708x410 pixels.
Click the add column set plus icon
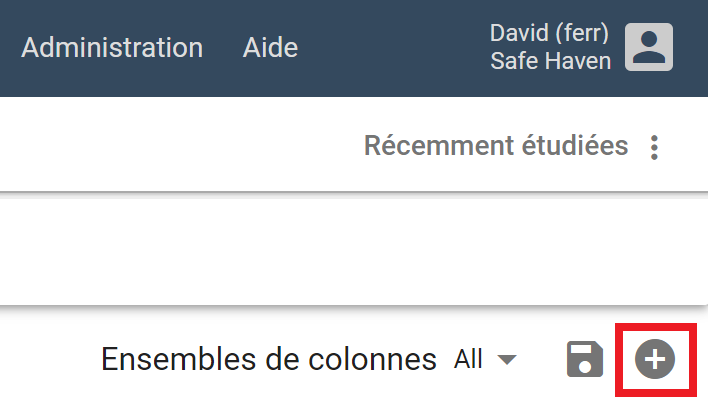(656, 359)
